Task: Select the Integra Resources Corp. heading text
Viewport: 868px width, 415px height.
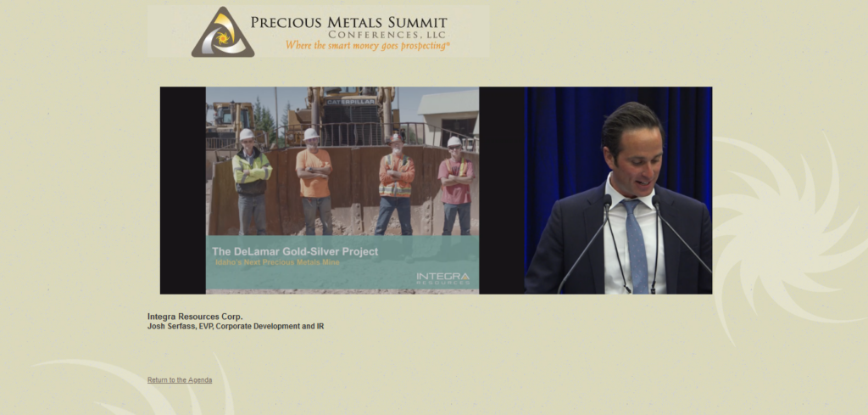Action: (x=195, y=317)
